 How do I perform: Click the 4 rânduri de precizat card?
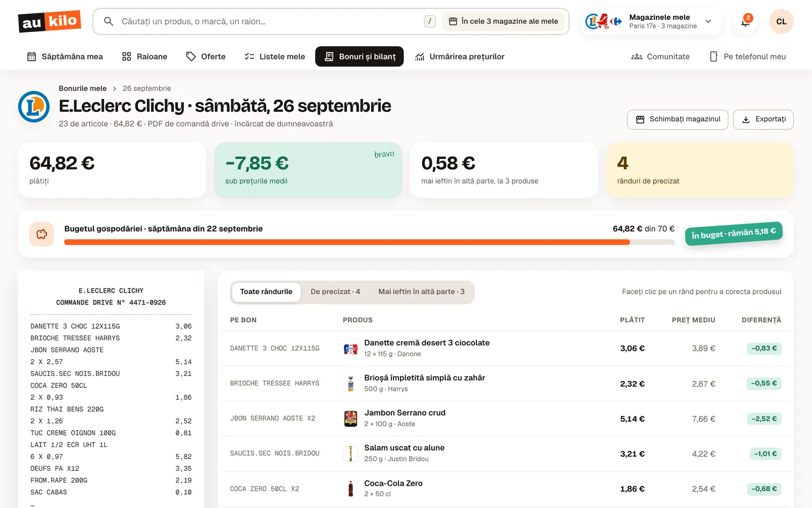(699, 170)
